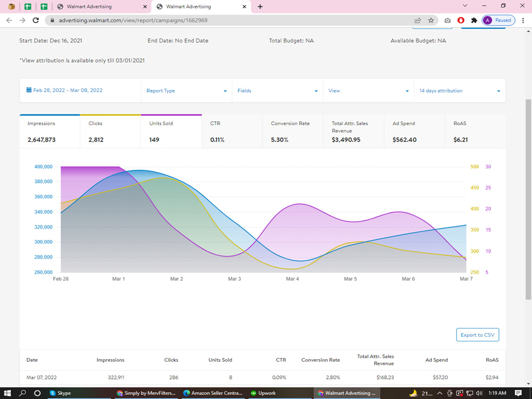
Task: Click the share page icon in address bar
Action: [418, 20]
